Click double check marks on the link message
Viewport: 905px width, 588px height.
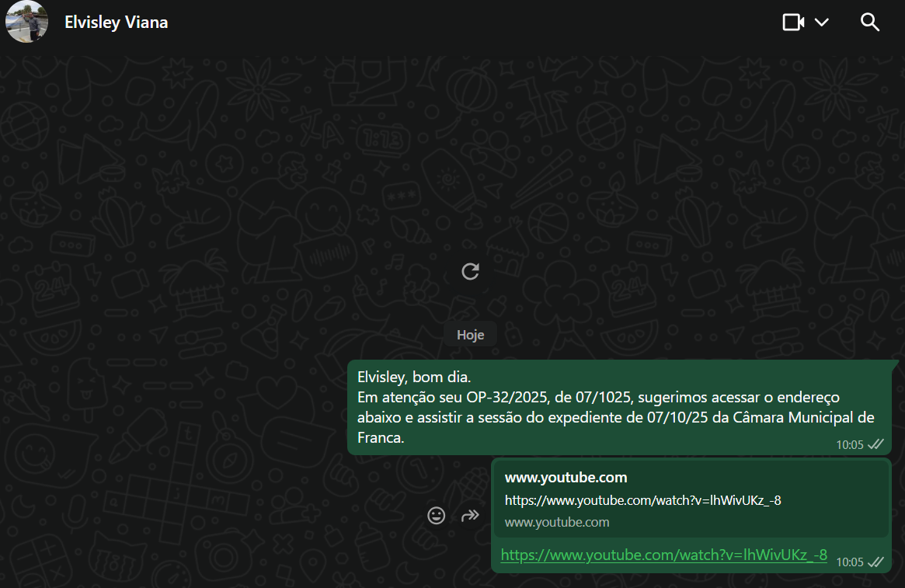click(x=876, y=561)
